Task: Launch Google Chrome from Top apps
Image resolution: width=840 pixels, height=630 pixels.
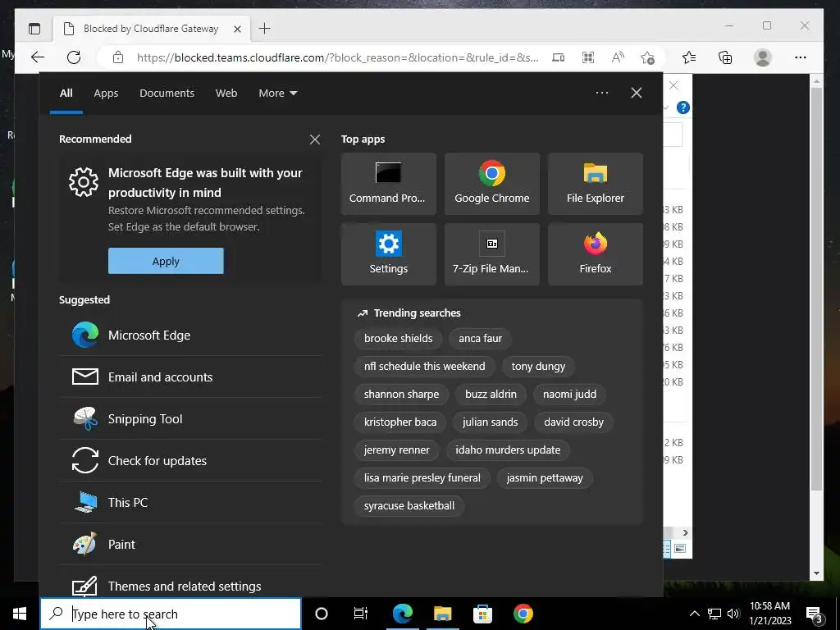Action: (x=492, y=184)
